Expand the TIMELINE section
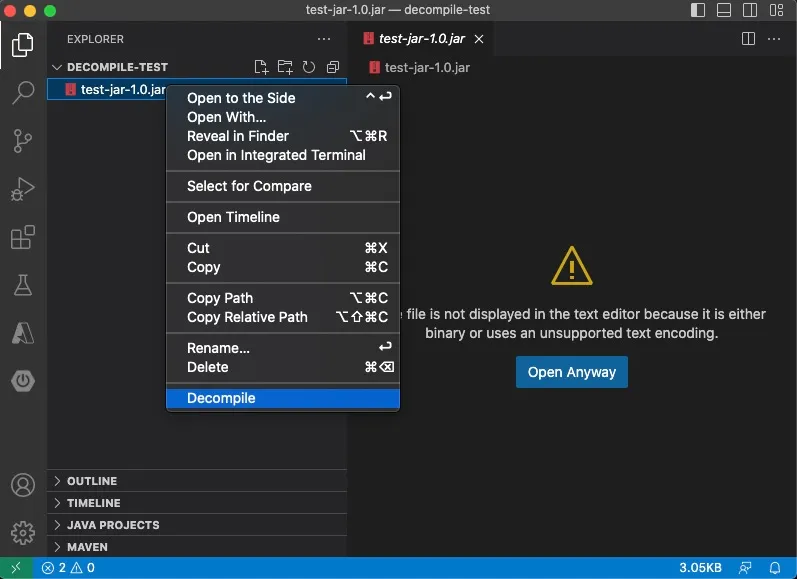Viewport: 797px width, 579px height. coord(197,503)
